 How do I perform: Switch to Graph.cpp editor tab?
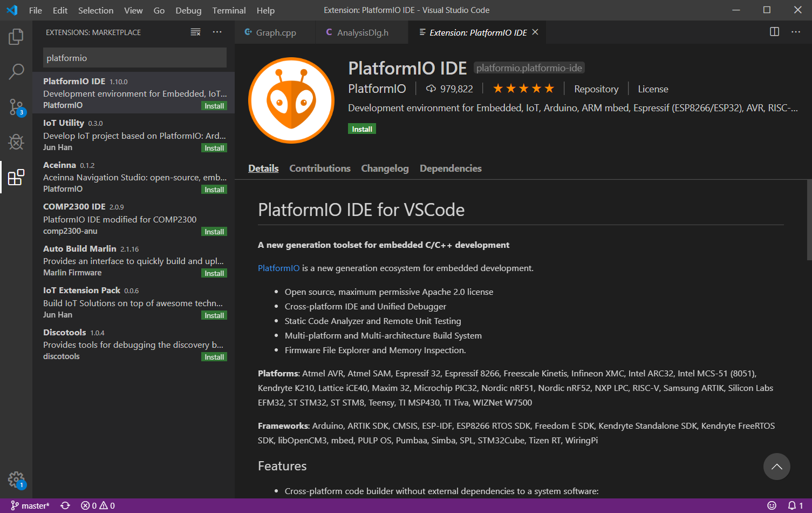[x=275, y=32]
